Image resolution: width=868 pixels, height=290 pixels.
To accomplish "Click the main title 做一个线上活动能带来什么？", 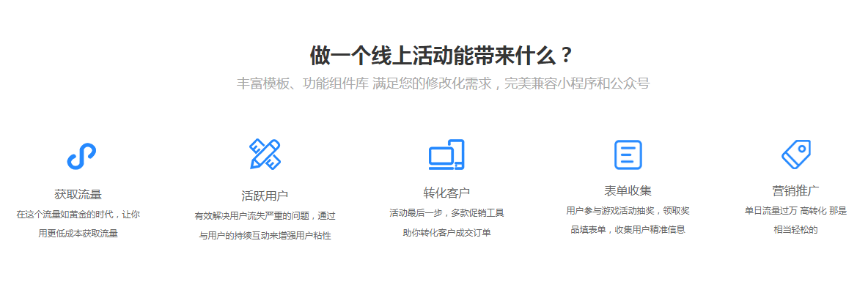I will pos(441,56).
